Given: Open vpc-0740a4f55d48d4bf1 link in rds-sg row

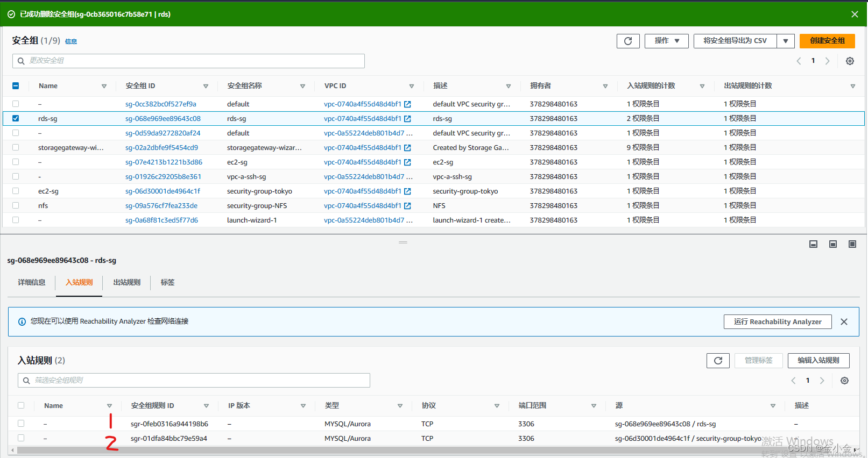Looking at the screenshot, I should (363, 119).
